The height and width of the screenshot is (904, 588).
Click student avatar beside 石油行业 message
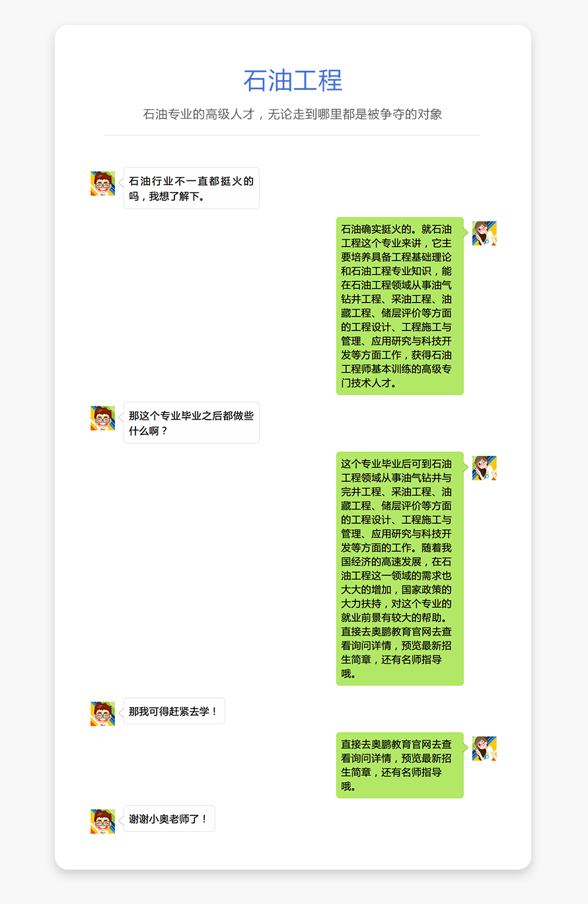(102, 183)
